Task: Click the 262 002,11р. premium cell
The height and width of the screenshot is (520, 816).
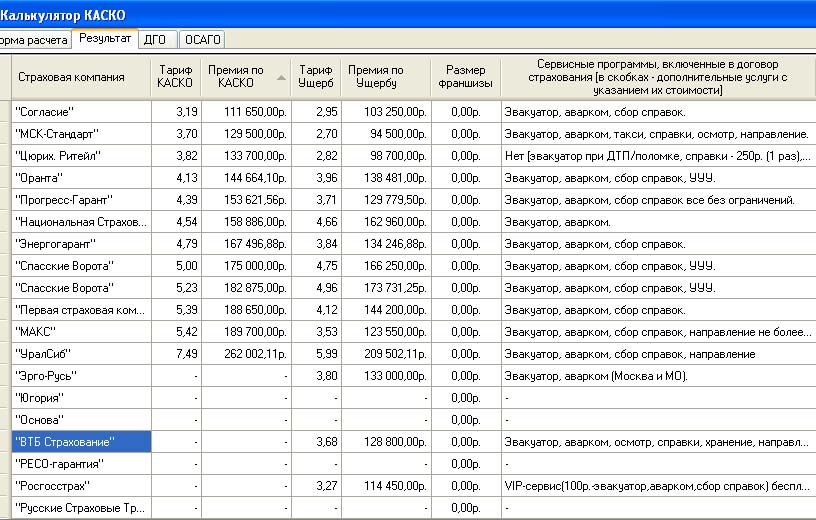Action: click(246, 354)
